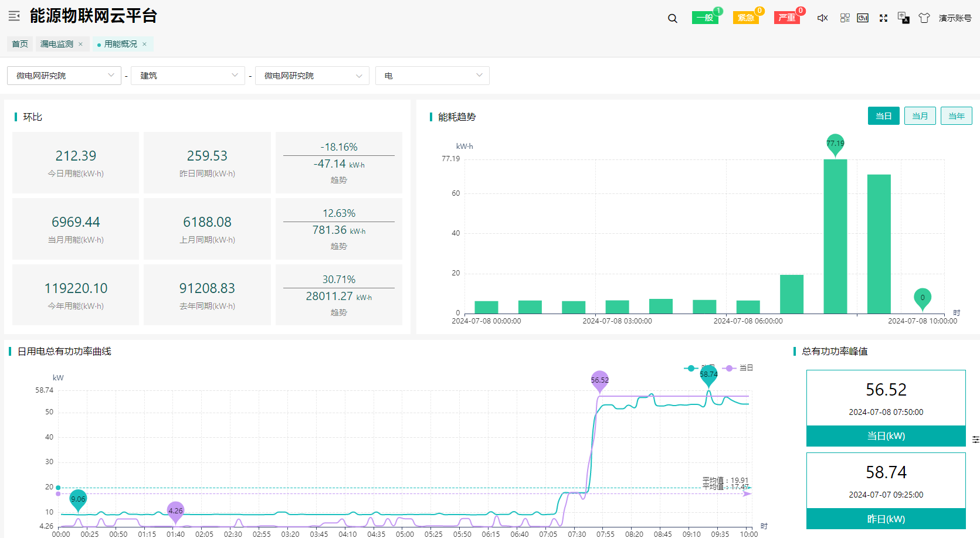Expand the 电 energy type dropdown
The image size is (980, 538).
[432, 76]
